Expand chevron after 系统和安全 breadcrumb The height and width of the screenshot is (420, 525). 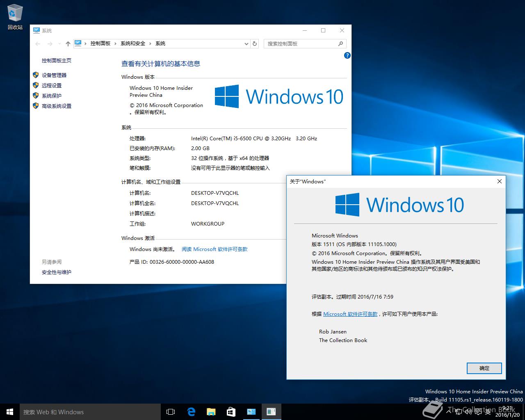coord(151,43)
